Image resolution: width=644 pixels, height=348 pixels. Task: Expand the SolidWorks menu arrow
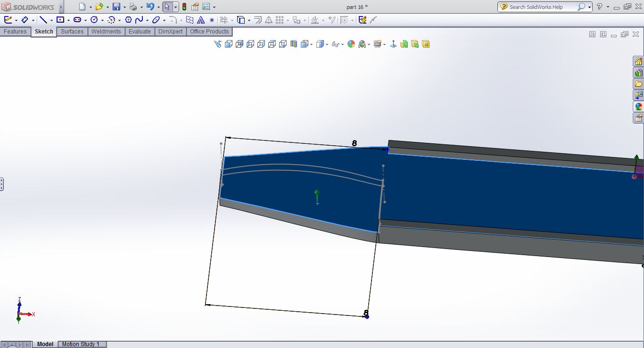pos(61,7)
